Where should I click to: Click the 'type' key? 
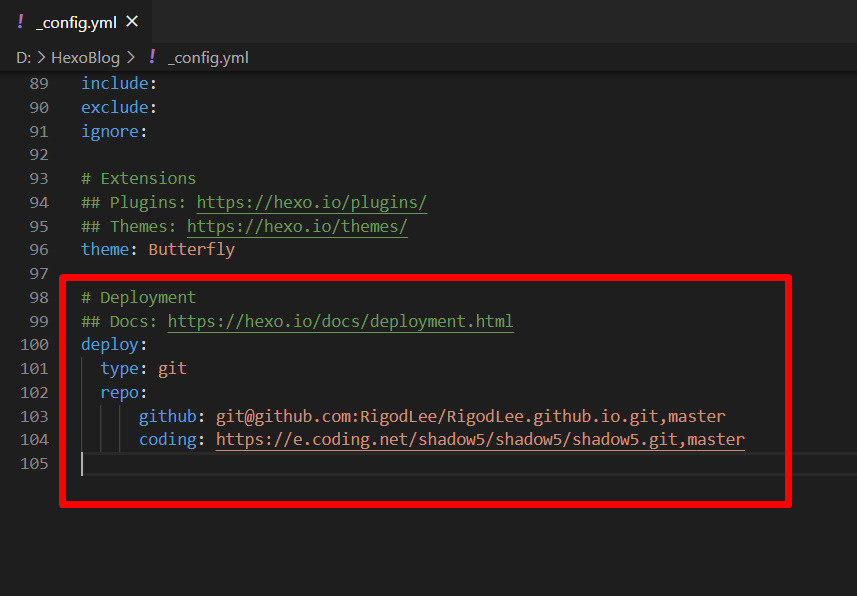click(x=119, y=369)
